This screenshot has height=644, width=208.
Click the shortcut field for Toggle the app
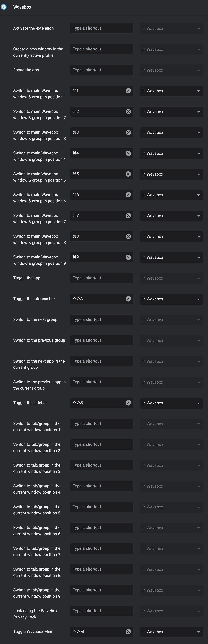click(x=101, y=278)
